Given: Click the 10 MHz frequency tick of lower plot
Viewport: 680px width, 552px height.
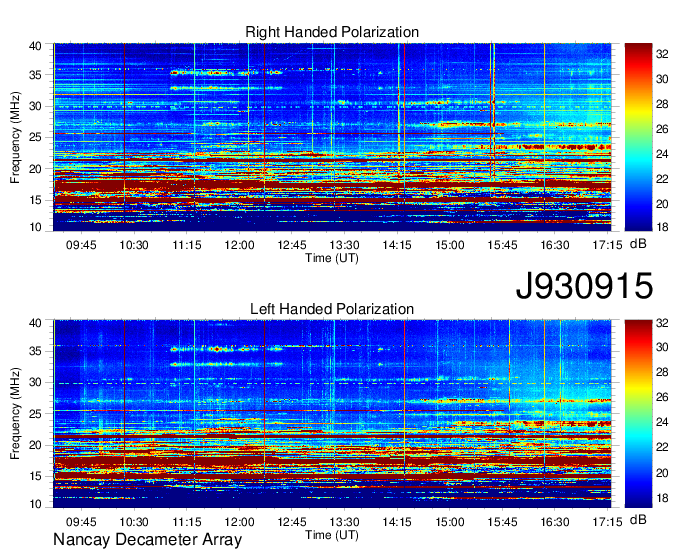Looking at the screenshot, I should click(35, 504).
